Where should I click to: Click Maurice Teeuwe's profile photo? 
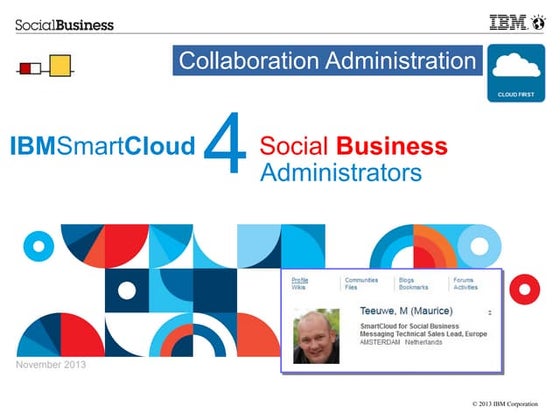(316, 336)
